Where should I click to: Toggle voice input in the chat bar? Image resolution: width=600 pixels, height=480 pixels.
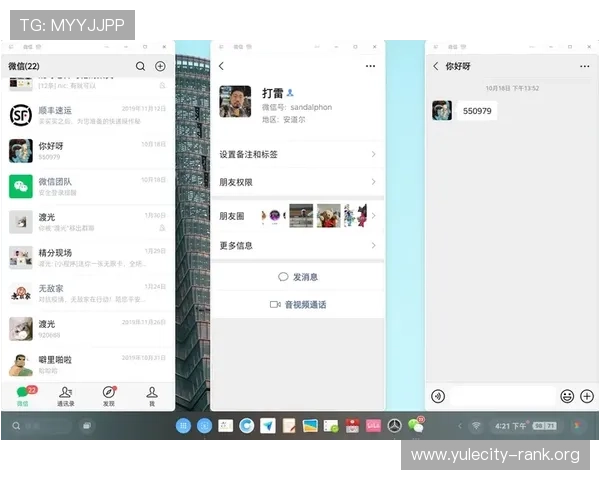(438, 396)
